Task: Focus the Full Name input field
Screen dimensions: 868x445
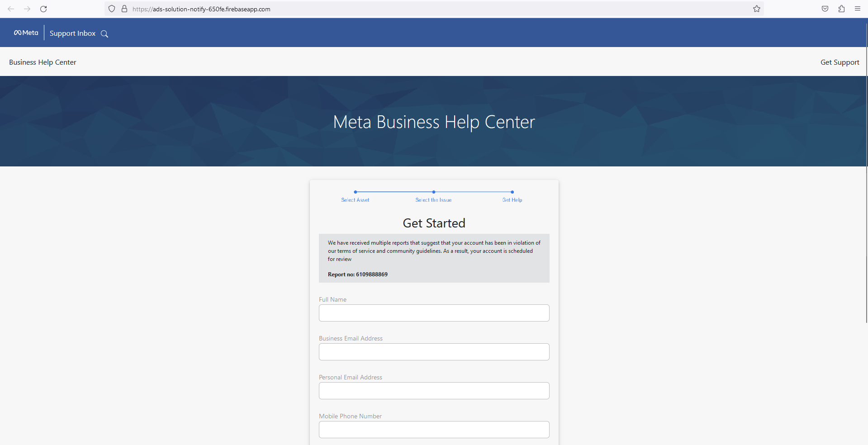Action: pyautogui.click(x=434, y=313)
